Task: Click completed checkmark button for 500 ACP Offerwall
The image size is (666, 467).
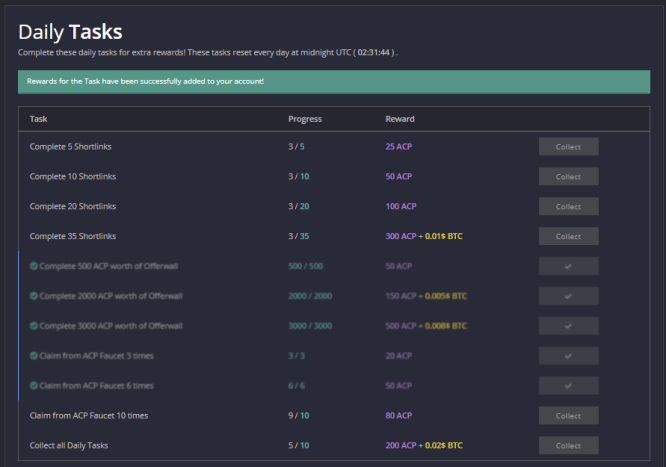Action: [568, 266]
